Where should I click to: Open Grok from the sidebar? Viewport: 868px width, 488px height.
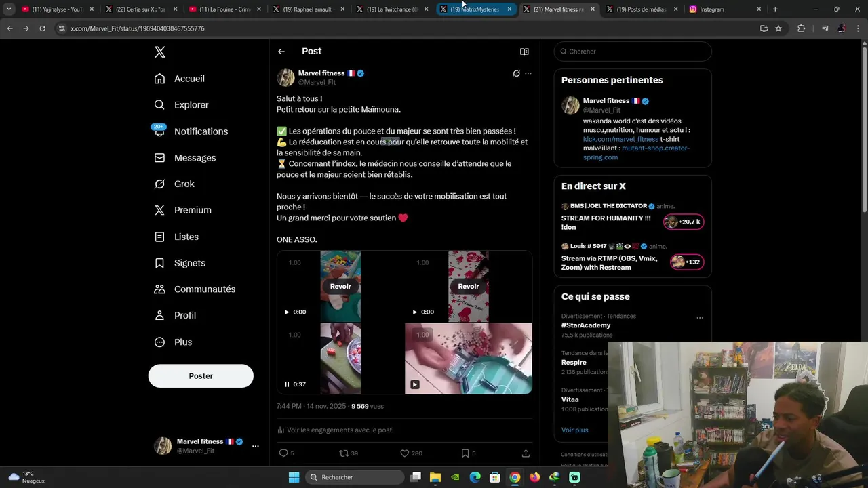click(174, 184)
